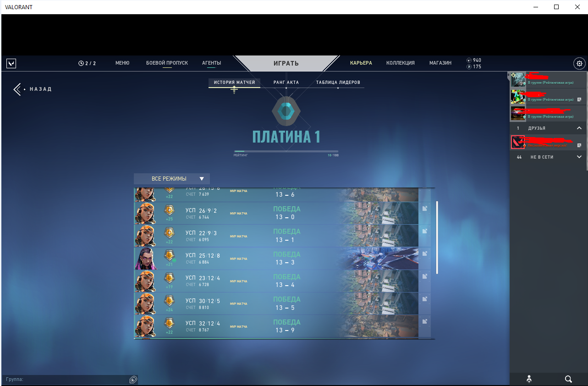Viewport: 588px width, 386px height.
Task: Click the 30/12/5 KDA text
Action: click(209, 301)
